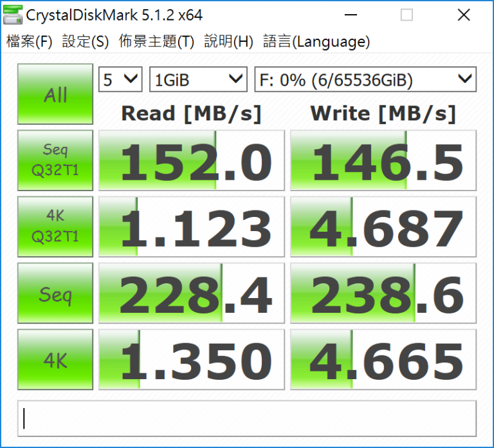494x448 pixels.
Task: Start the 4K Q32T1 test
Action: pyautogui.click(x=55, y=227)
